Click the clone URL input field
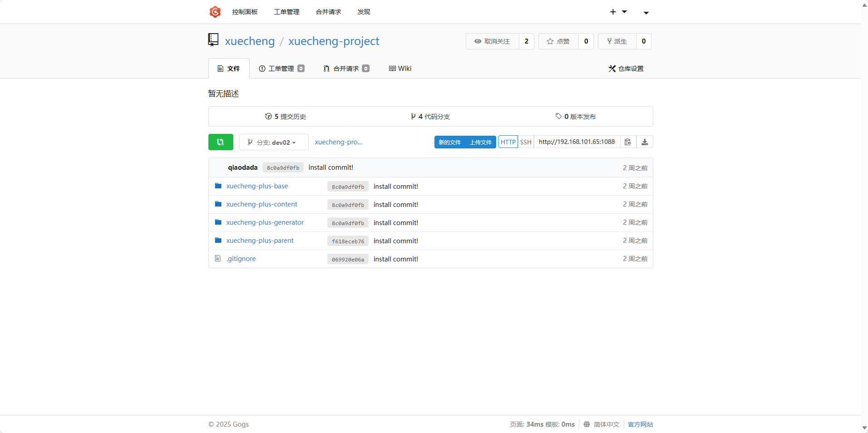868x433 pixels. tap(577, 142)
